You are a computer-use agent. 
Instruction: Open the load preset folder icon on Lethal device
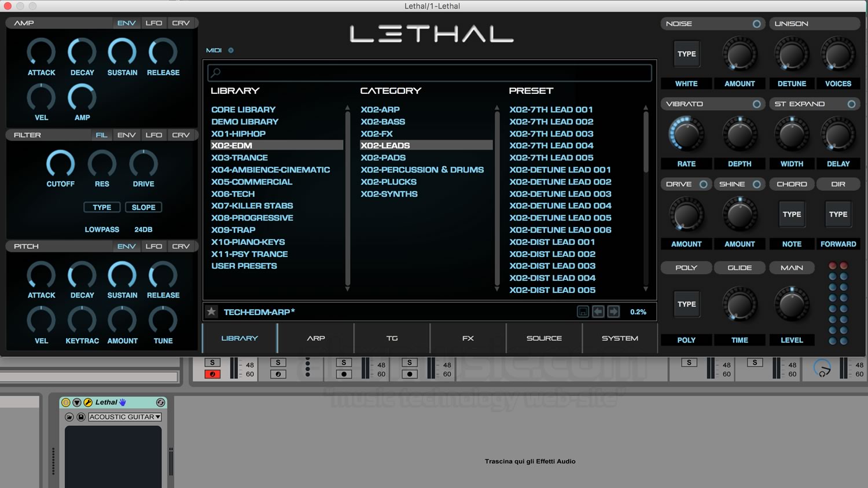click(69, 417)
